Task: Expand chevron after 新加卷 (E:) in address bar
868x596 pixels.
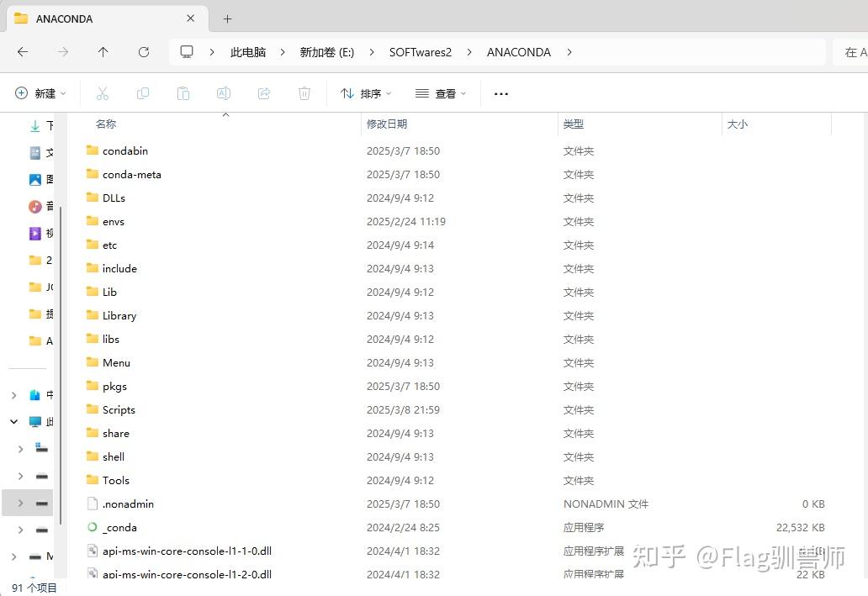Action: 372,52
